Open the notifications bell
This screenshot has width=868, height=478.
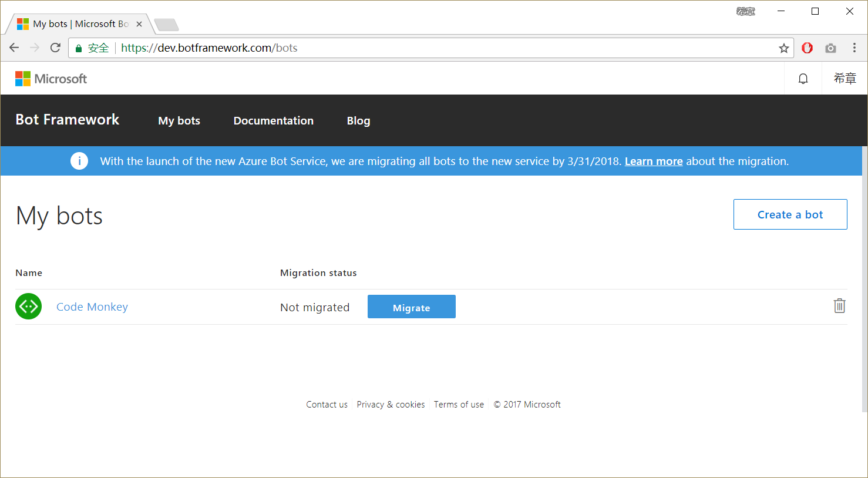tap(803, 78)
